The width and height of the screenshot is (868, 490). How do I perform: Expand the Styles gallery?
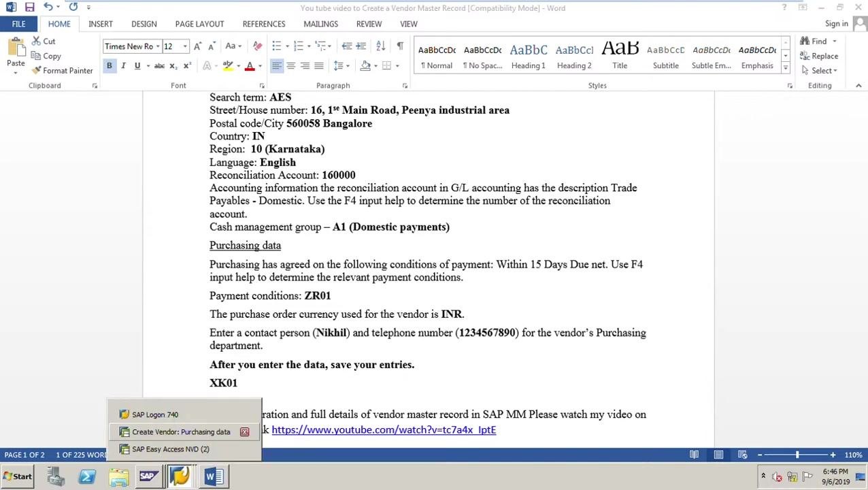click(x=786, y=68)
